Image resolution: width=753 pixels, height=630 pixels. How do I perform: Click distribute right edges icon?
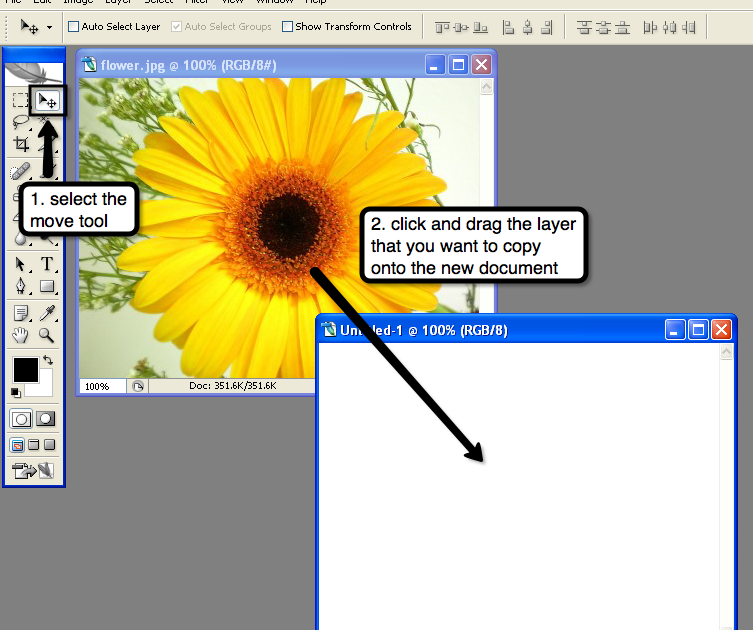tap(689, 27)
